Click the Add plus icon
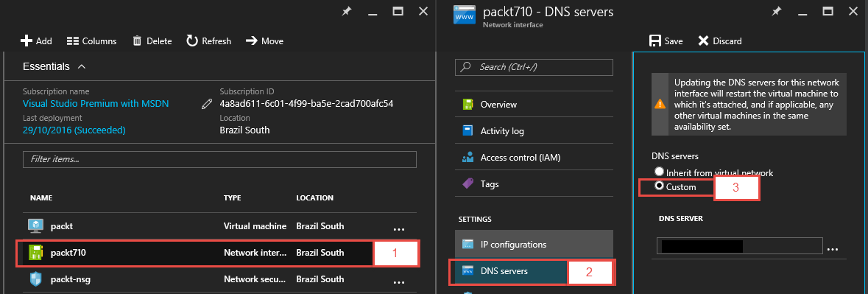 pyautogui.click(x=26, y=41)
